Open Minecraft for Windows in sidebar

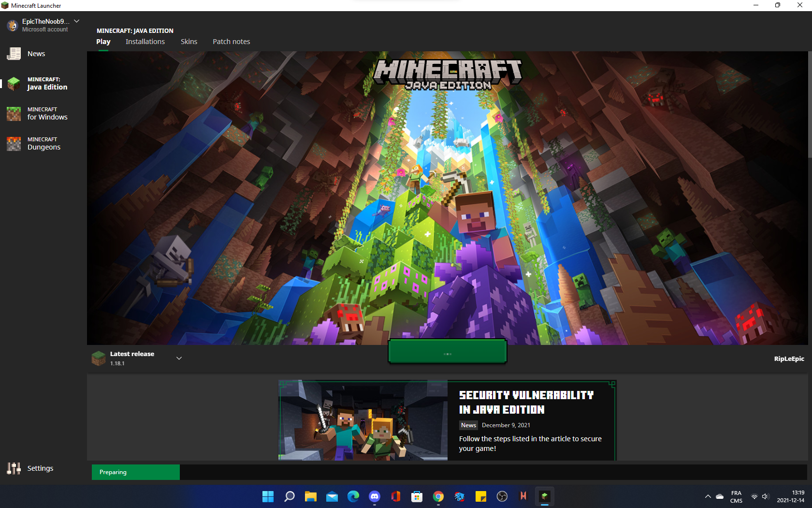[43, 114]
